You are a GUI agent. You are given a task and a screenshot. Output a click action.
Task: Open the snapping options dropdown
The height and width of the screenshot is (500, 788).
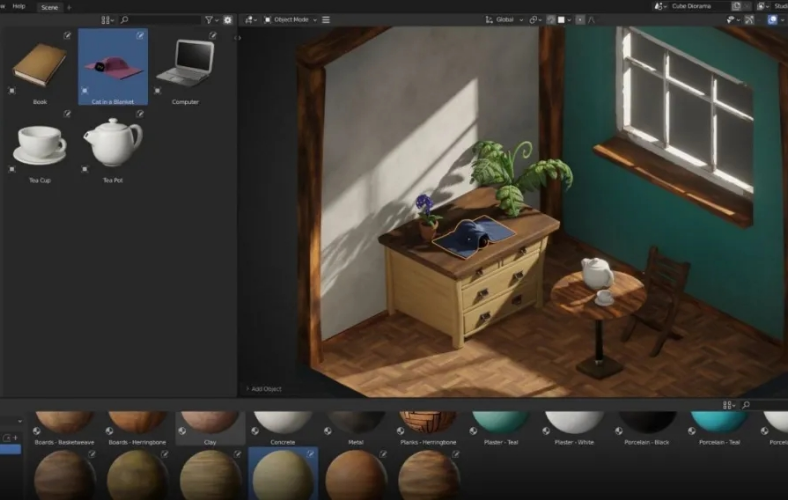tap(564, 20)
